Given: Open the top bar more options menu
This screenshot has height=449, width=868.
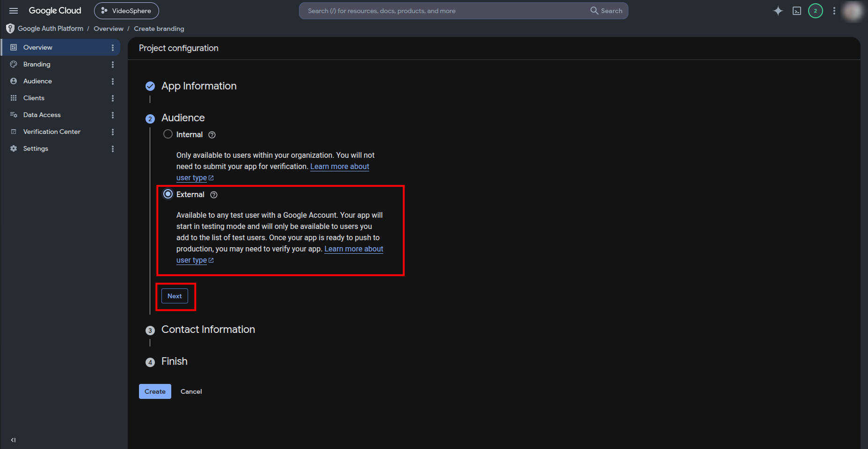Looking at the screenshot, I should coord(834,11).
